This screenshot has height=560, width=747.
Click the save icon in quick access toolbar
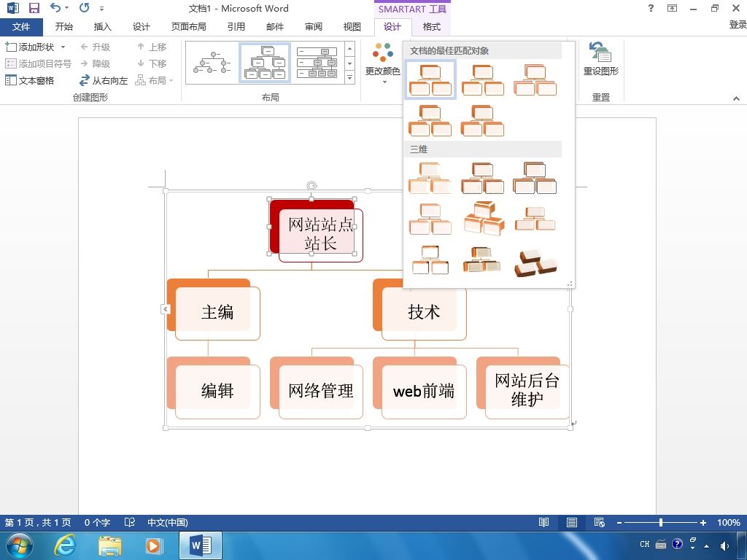[34, 8]
